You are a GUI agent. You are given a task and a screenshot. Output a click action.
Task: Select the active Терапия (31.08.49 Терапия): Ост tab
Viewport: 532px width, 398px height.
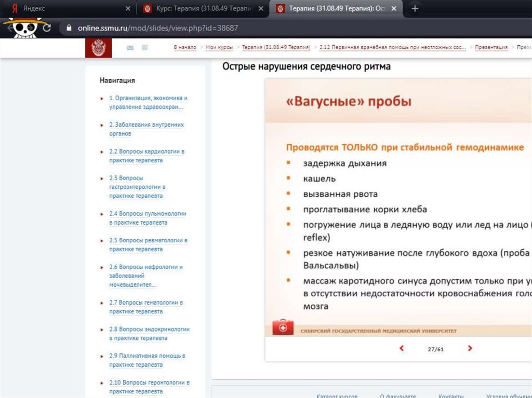coord(336,8)
